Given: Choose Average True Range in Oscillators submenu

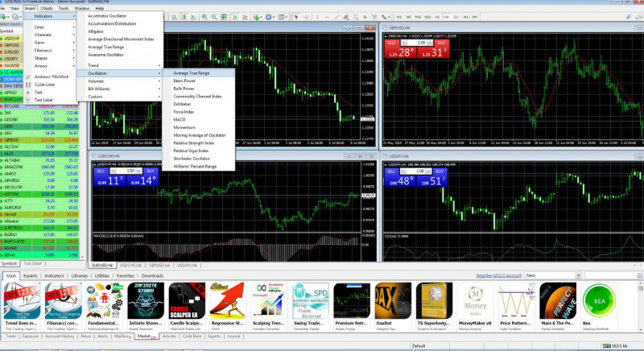Looking at the screenshot, I should [199, 73].
